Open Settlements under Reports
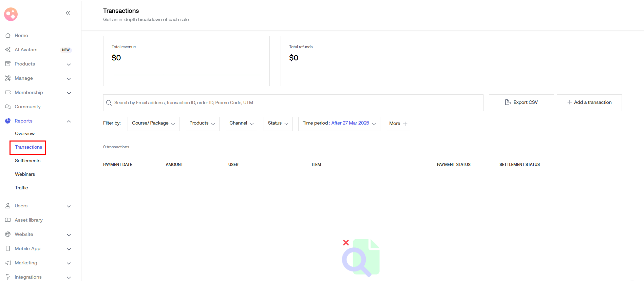 click(x=27, y=161)
